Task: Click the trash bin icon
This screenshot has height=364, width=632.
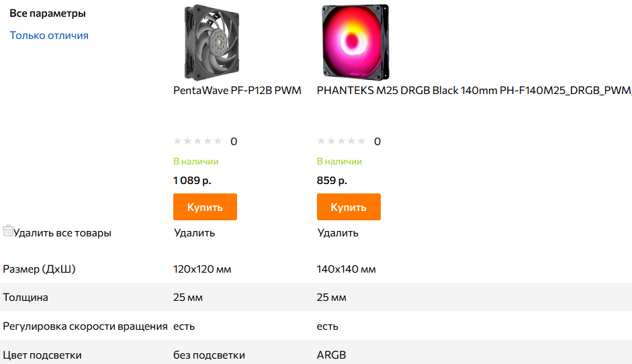Action: [x=8, y=231]
